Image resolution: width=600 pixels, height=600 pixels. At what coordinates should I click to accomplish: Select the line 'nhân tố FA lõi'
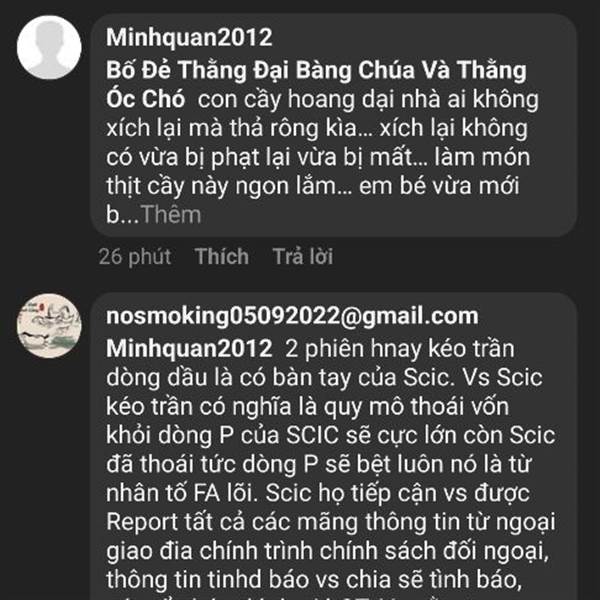coord(181,493)
